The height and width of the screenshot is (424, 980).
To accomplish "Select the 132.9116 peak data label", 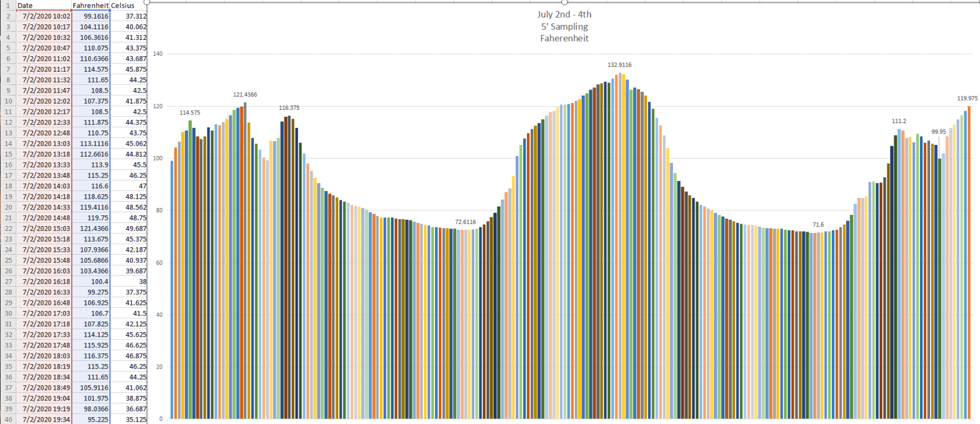I will tap(619, 65).
